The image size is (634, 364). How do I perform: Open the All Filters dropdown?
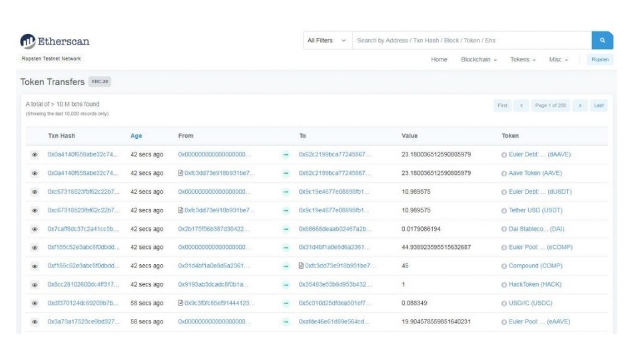coord(328,41)
